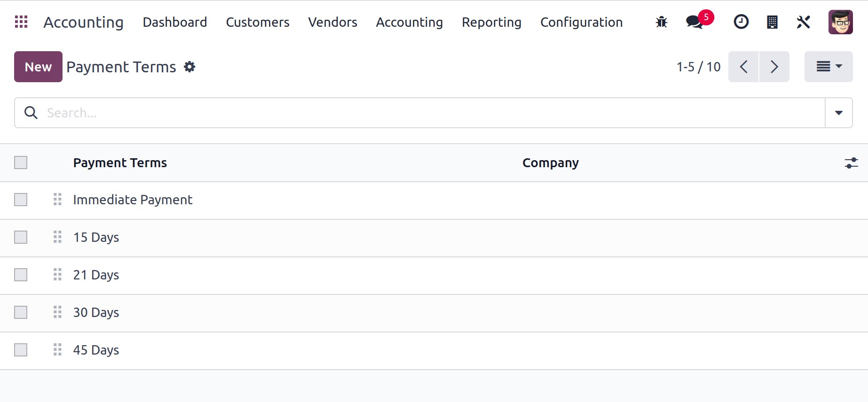Open optional columns settings in table header
The width and height of the screenshot is (868, 402).
[851, 162]
